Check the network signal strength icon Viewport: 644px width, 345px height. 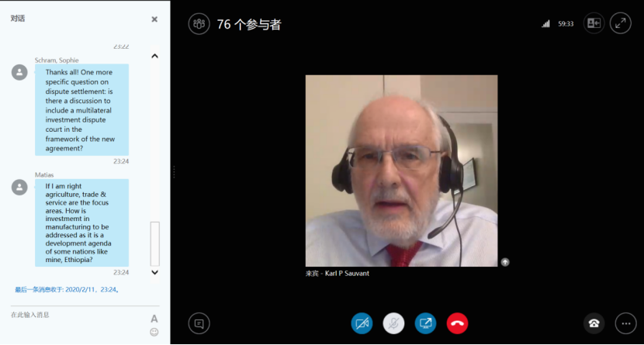[x=546, y=24]
